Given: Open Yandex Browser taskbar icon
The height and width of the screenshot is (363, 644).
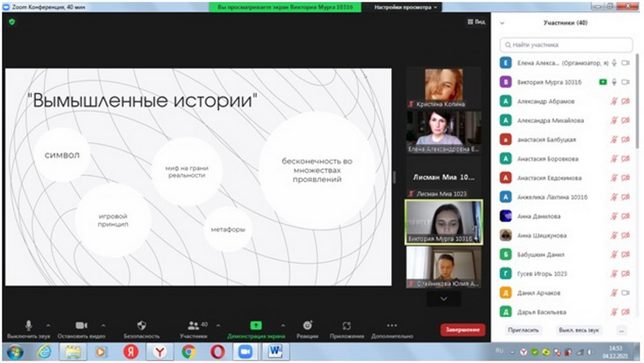Looking at the screenshot, I should point(160,352).
